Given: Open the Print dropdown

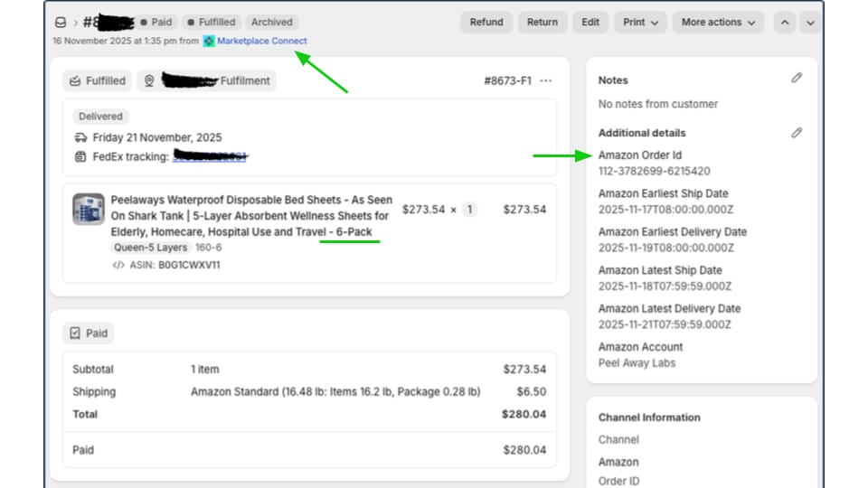Looking at the screenshot, I should 640,22.
